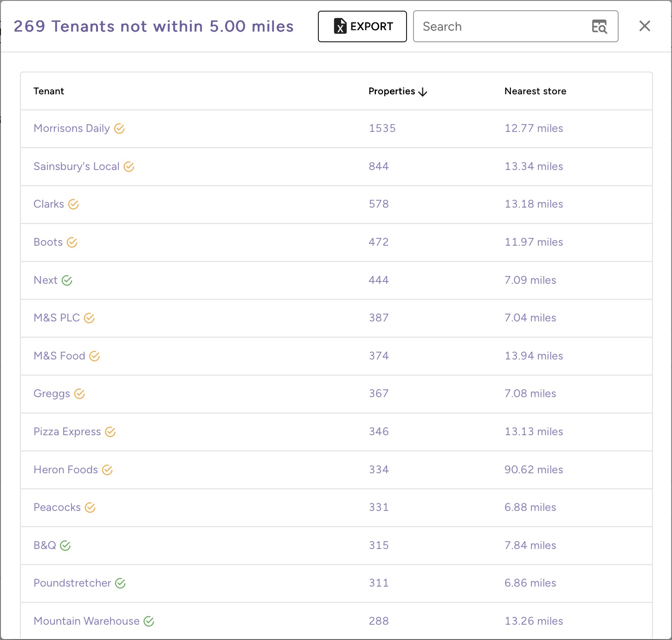Image resolution: width=672 pixels, height=640 pixels.
Task: Export the tenants list
Action: (x=362, y=26)
